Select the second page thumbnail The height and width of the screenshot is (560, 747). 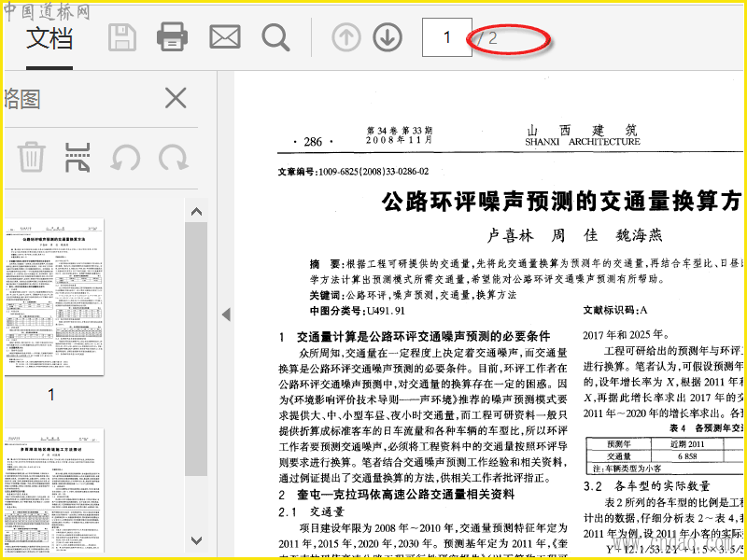tap(53, 491)
